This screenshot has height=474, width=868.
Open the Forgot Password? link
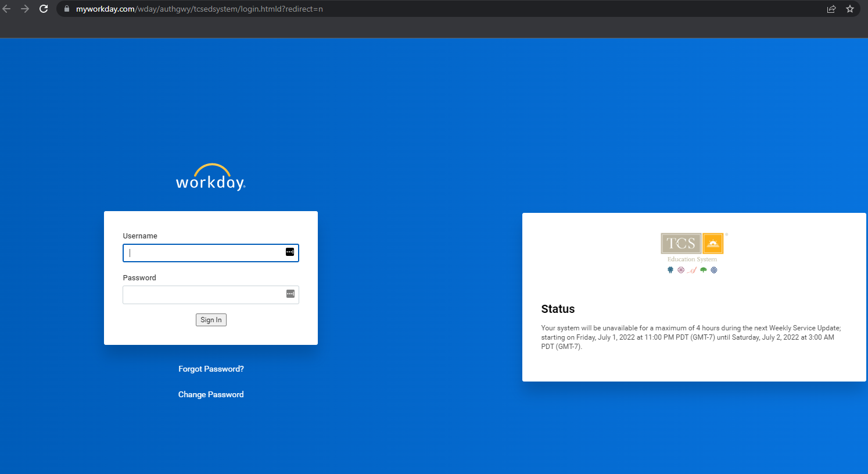pyautogui.click(x=211, y=369)
